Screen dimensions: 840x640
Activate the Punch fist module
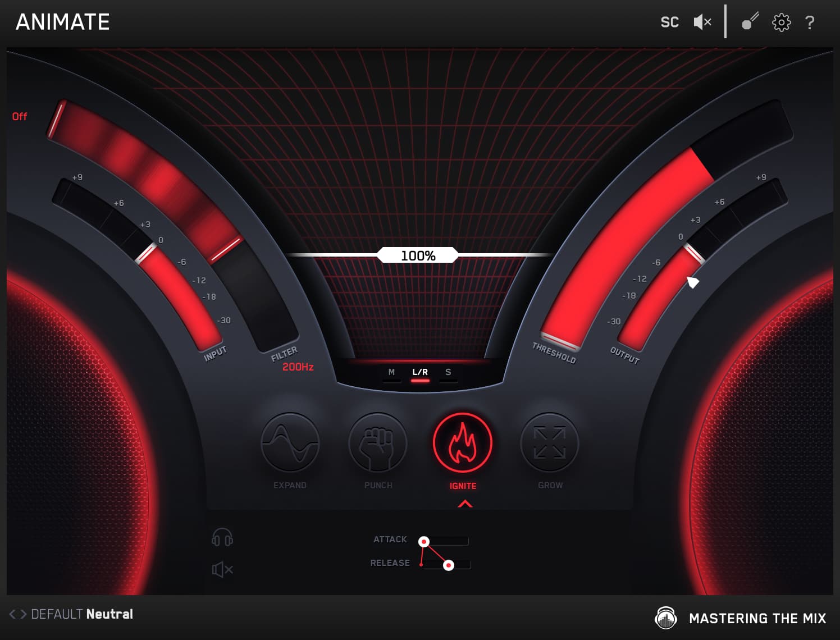378,442
